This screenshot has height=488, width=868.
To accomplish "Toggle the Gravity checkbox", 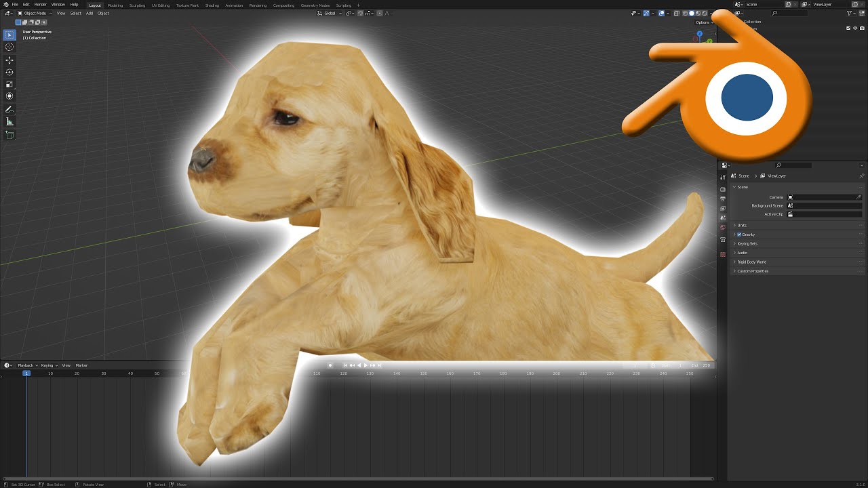I will tap(739, 235).
